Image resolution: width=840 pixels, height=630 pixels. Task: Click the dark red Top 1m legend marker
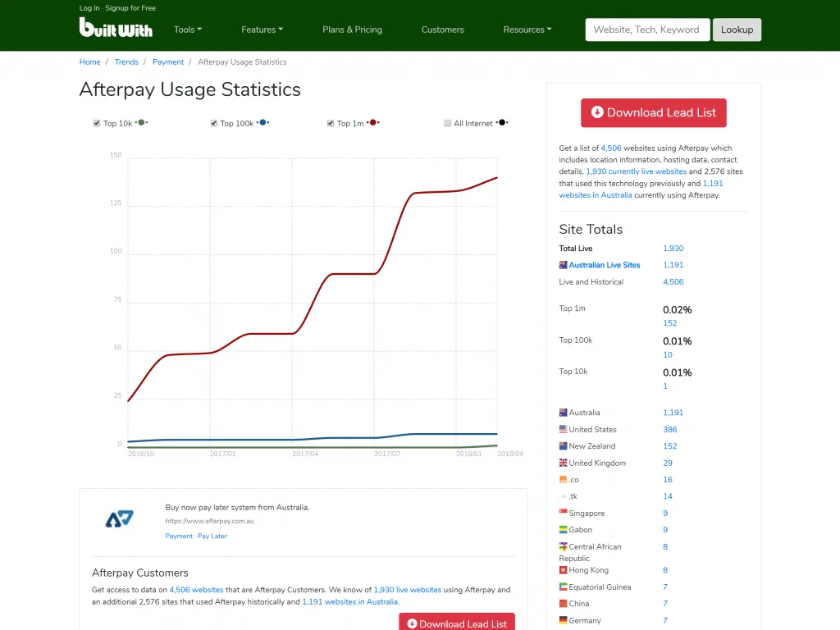pos(373,122)
